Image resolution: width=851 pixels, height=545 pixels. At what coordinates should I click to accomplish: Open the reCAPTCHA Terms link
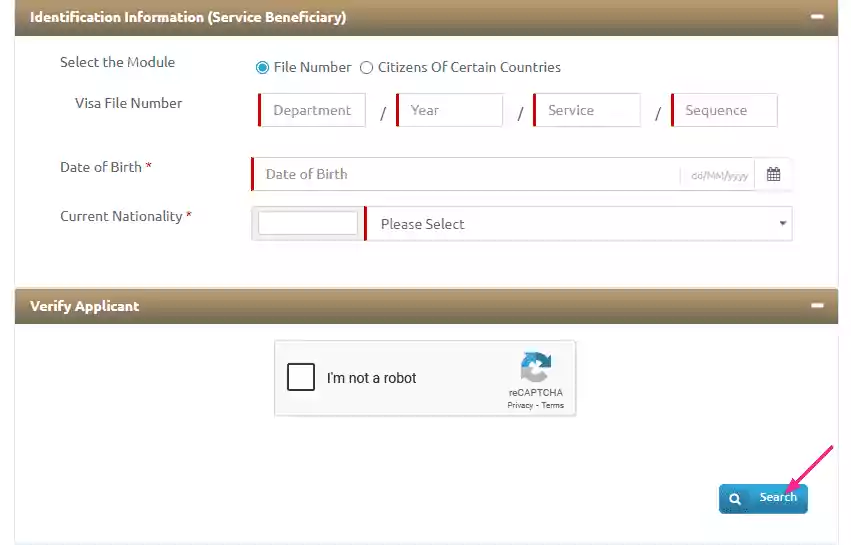click(x=552, y=405)
